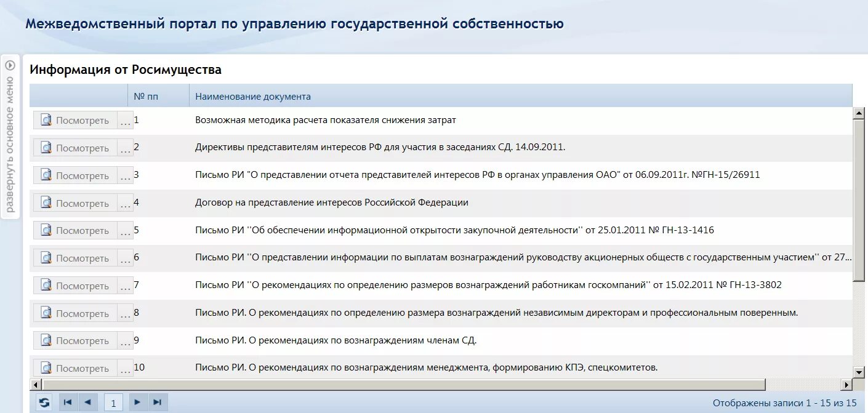Open ellipsis menu for row 3

[x=125, y=176]
